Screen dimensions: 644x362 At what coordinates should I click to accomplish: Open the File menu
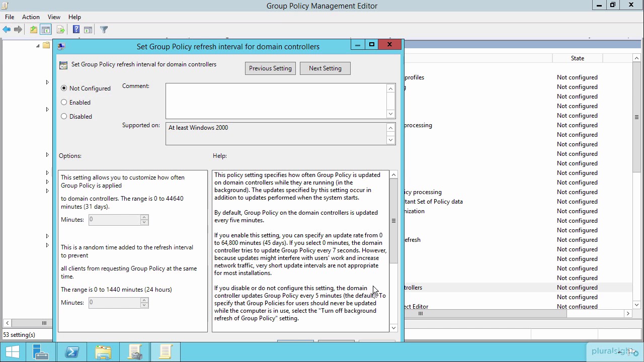pyautogui.click(x=10, y=17)
